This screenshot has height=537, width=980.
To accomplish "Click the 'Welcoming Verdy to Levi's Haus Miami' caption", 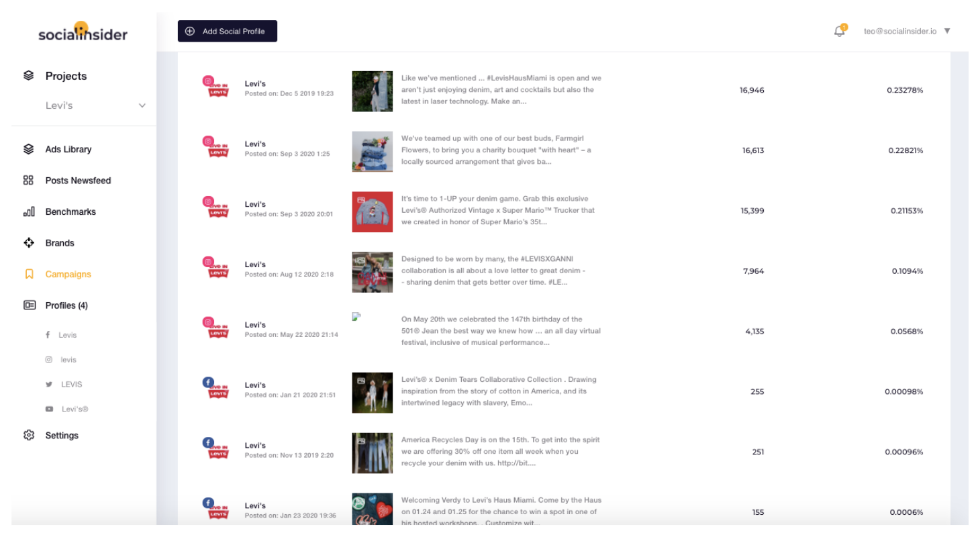I will [501, 511].
